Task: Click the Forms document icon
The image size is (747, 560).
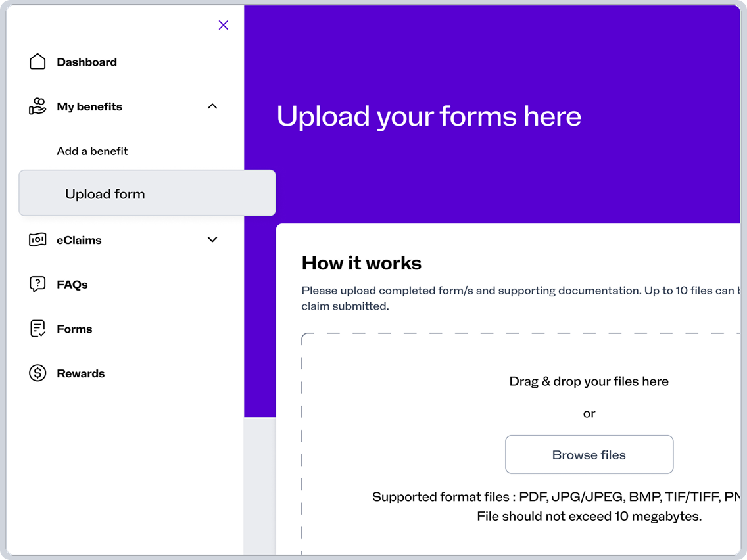Action: pos(37,329)
